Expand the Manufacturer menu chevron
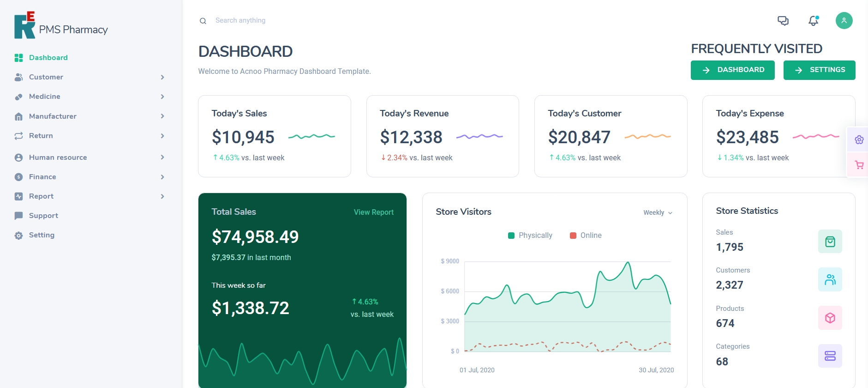 (x=162, y=116)
